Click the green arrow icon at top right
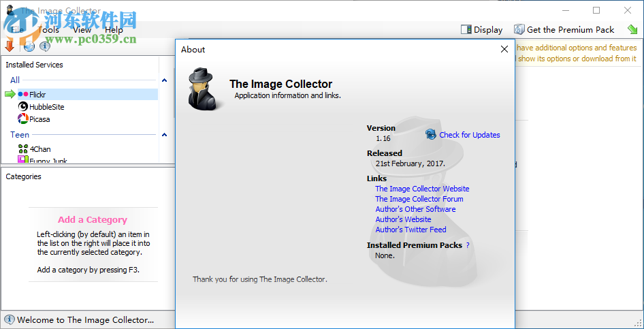 [632, 29]
